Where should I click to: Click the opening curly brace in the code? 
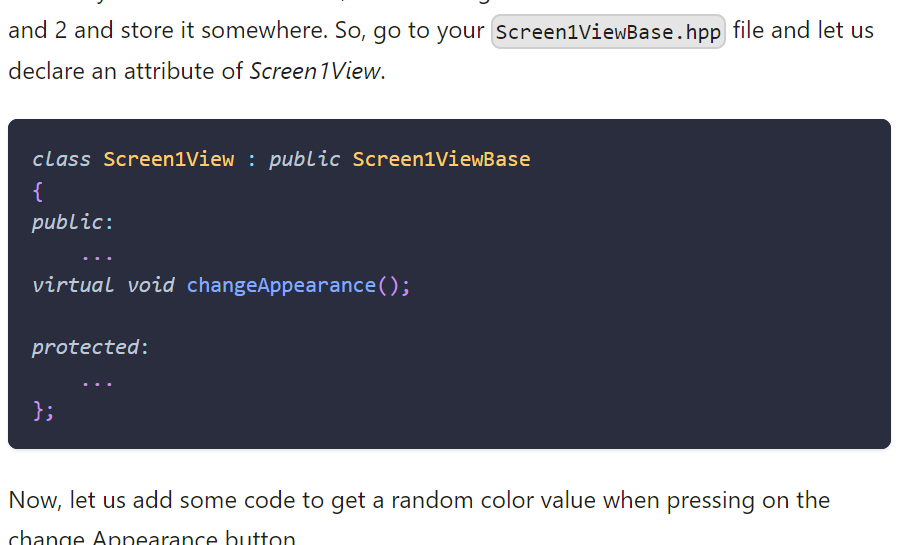[x=38, y=191]
